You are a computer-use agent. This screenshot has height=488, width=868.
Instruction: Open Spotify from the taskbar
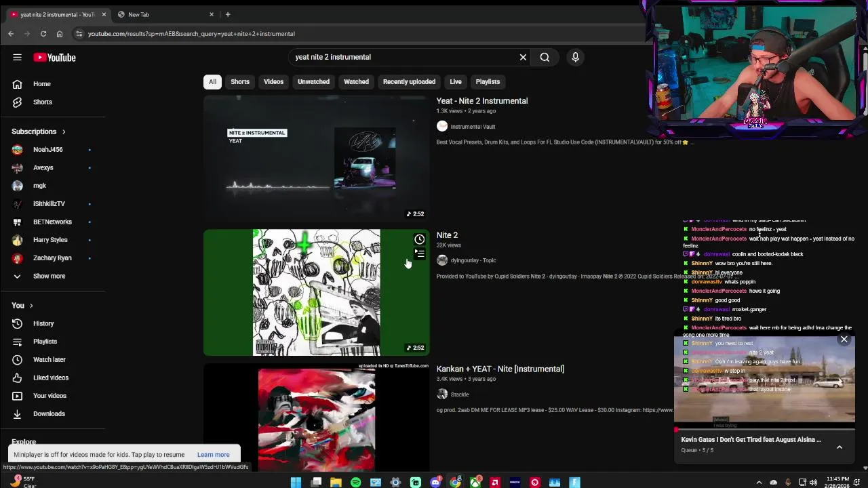(x=356, y=483)
